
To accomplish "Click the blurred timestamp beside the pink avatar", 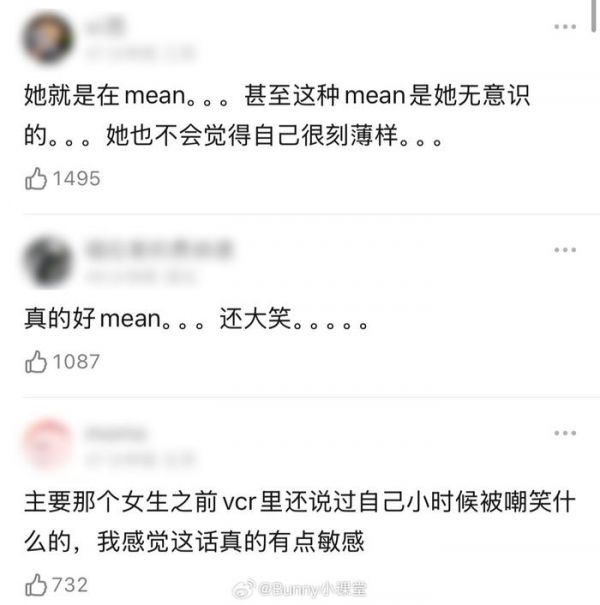I will pyautogui.click(x=140, y=459).
